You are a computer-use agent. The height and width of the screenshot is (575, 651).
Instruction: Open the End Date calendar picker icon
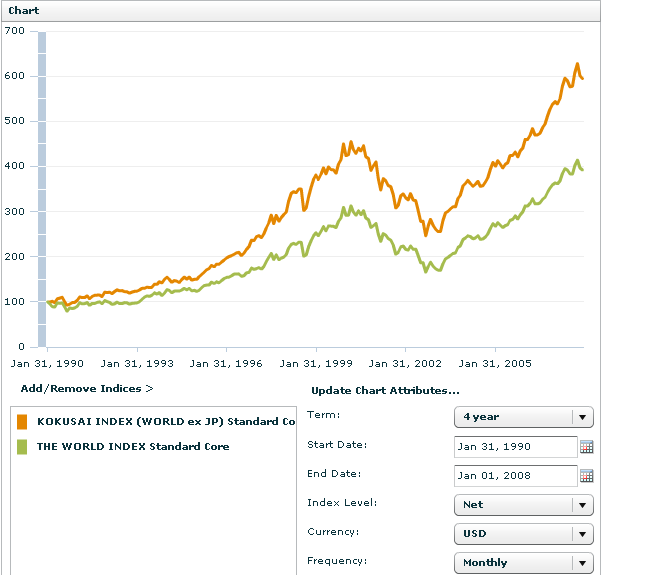(x=586, y=476)
